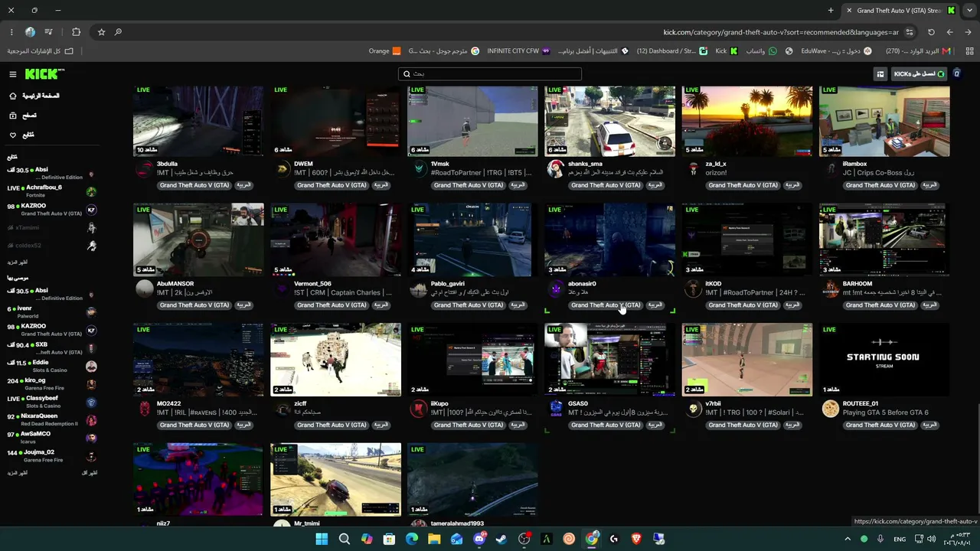Open ROUTEEE_01 Starting Soon thumbnail
980x551 pixels.
884,360
